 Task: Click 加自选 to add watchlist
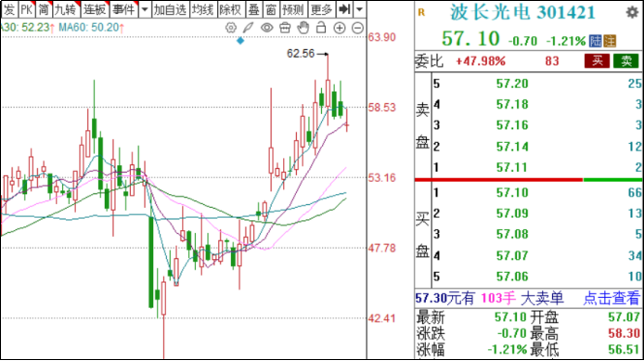click(x=170, y=9)
